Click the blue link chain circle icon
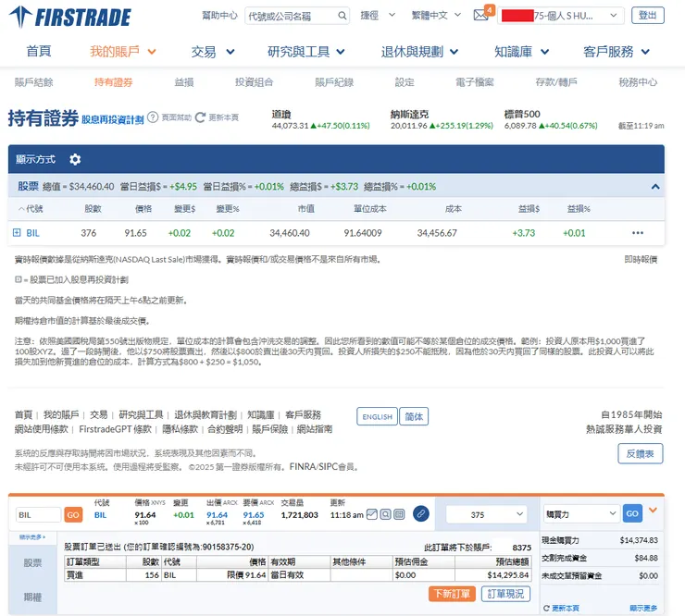The height and width of the screenshot is (616, 685). pos(420,514)
